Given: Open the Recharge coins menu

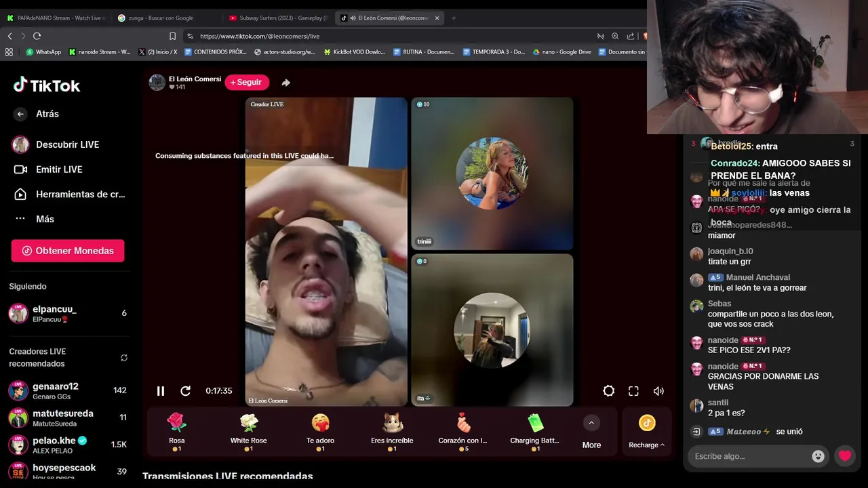Looking at the screenshot, I should (x=647, y=432).
